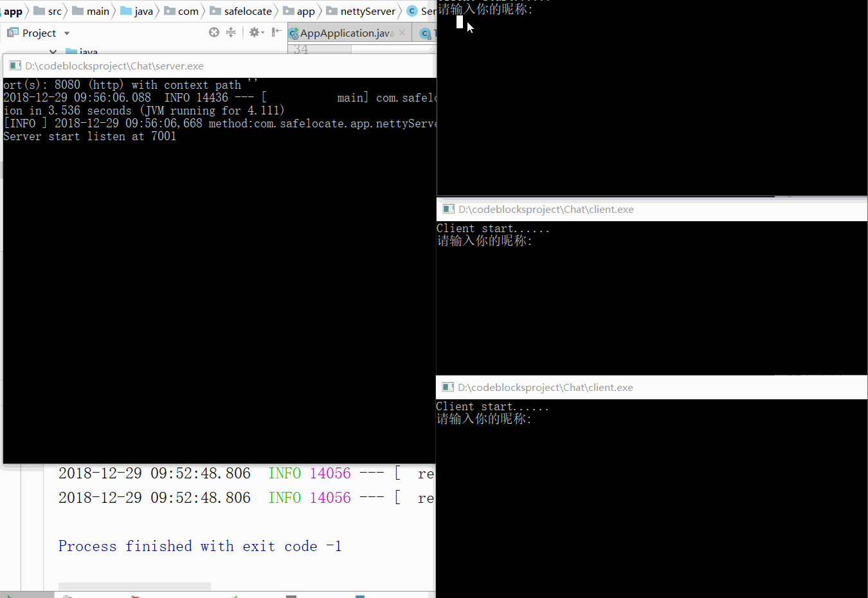Viewport: 868px width, 598px height.
Task: Click the class icon on AppApplication.java tab
Action: click(x=293, y=32)
